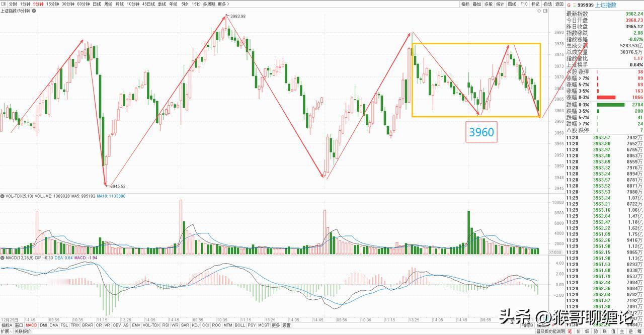
Task: Click the 标记 mark button
Action: coord(535,4)
